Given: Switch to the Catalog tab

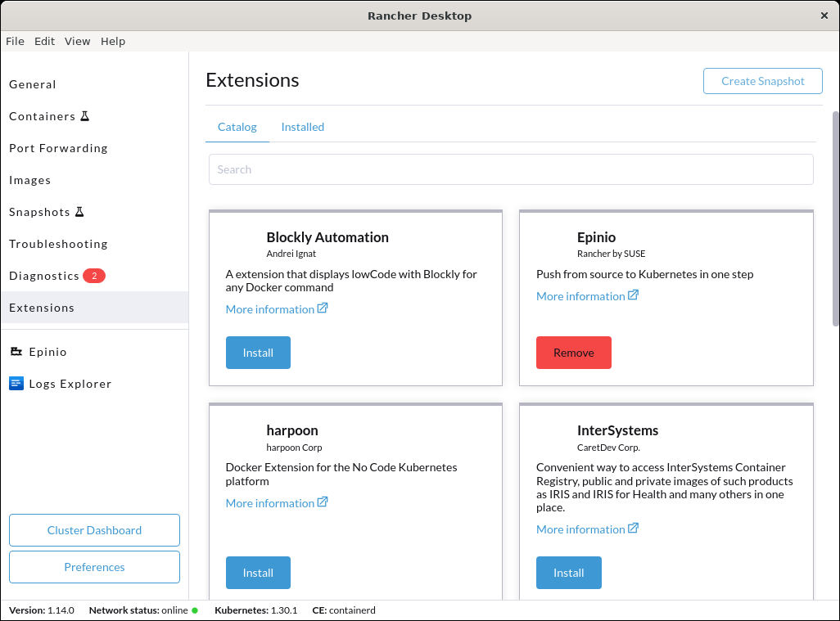Looking at the screenshot, I should tap(237, 127).
